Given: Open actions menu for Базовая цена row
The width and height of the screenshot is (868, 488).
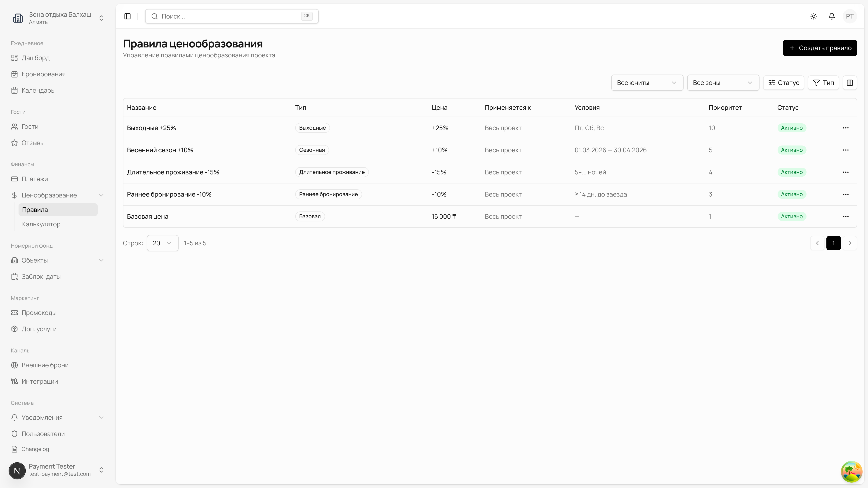Looking at the screenshot, I should click(845, 217).
